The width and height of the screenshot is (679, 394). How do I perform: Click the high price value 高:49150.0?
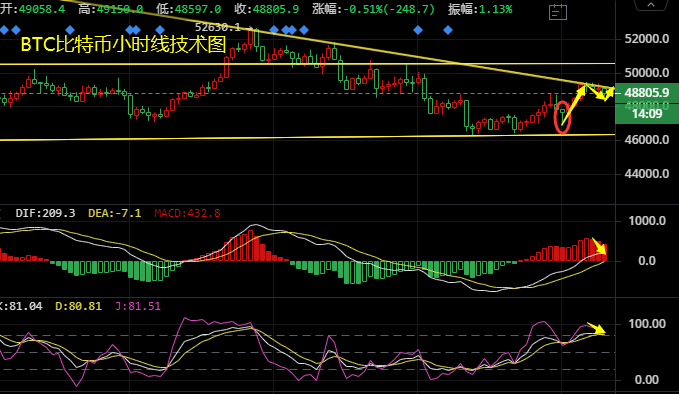coord(110,9)
